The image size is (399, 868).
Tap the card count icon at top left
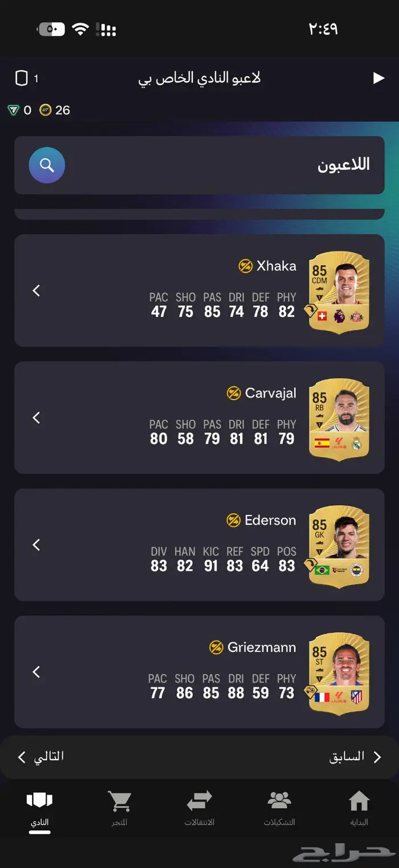(x=21, y=78)
